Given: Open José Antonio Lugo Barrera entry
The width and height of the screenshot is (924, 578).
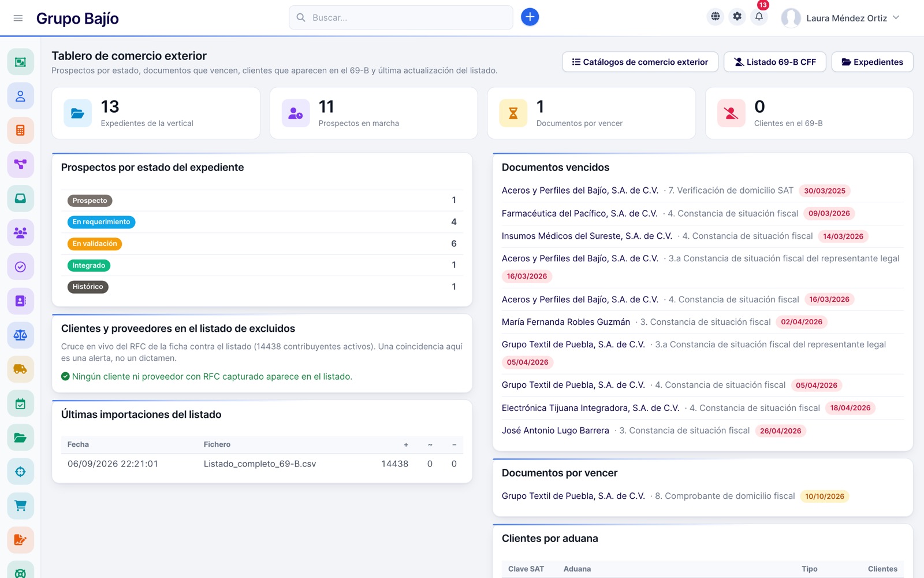Looking at the screenshot, I should point(702,431).
